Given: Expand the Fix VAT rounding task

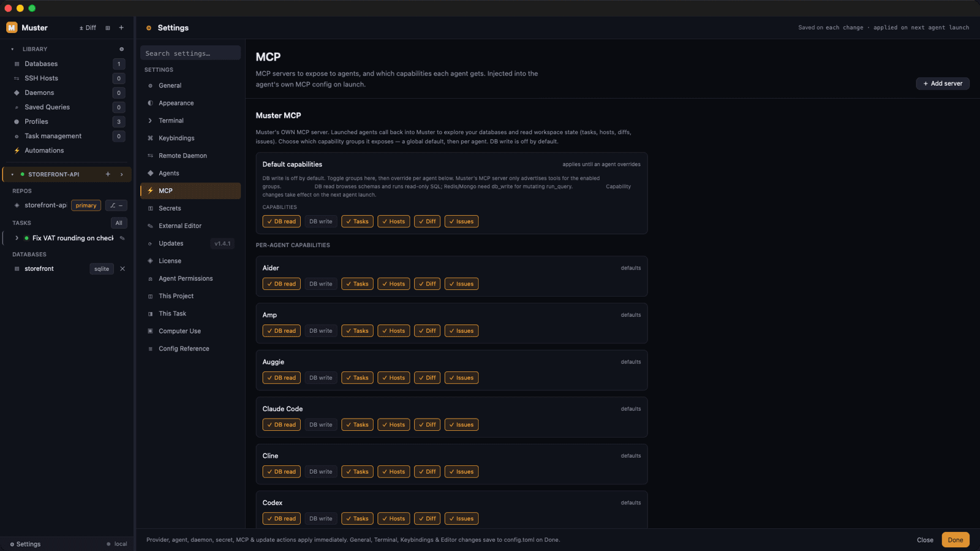Looking at the screenshot, I should click(x=17, y=238).
